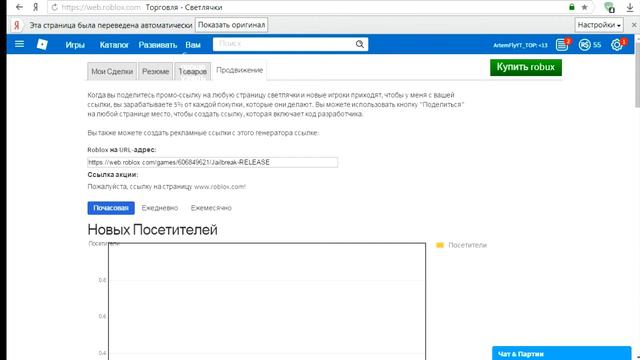Click the page vertical scrollbar thumb
This screenshot has width=640, height=360.
coord(637,76)
